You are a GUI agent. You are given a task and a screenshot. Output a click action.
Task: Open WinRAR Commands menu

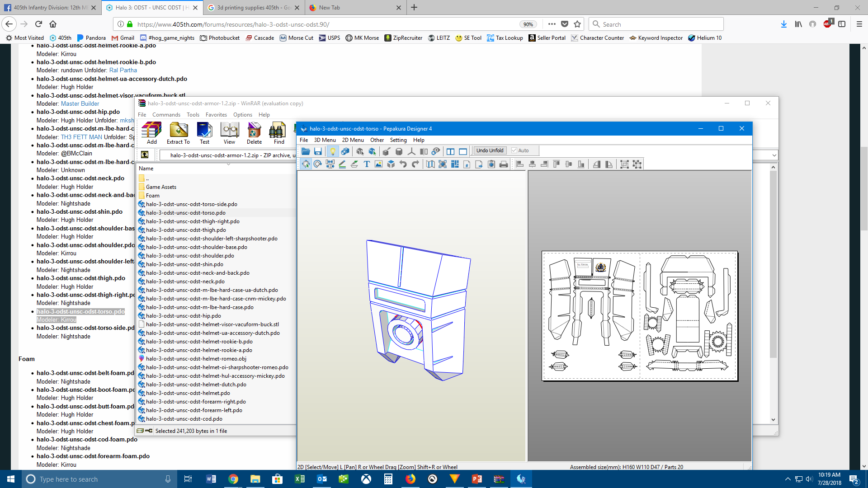click(x=166, y=115)
